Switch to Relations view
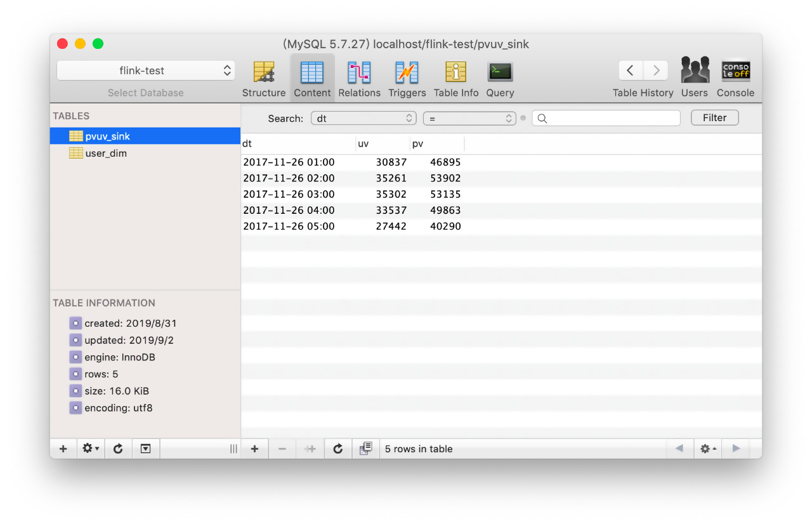The height and width of the screenshot is (524, 812). tap(359, 79)
